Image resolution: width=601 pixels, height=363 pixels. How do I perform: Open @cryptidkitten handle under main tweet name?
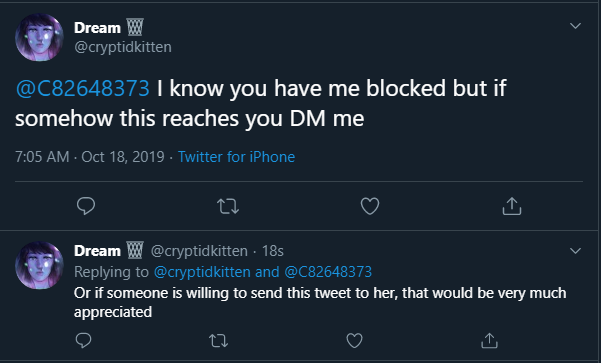123,47
